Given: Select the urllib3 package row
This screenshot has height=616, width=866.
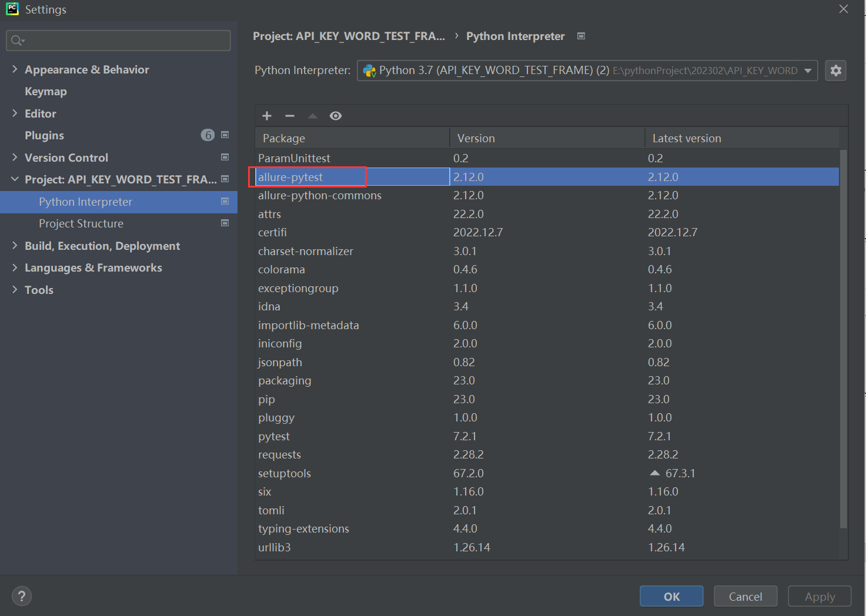Looking at the screenshot, I should tap(547, 547).
